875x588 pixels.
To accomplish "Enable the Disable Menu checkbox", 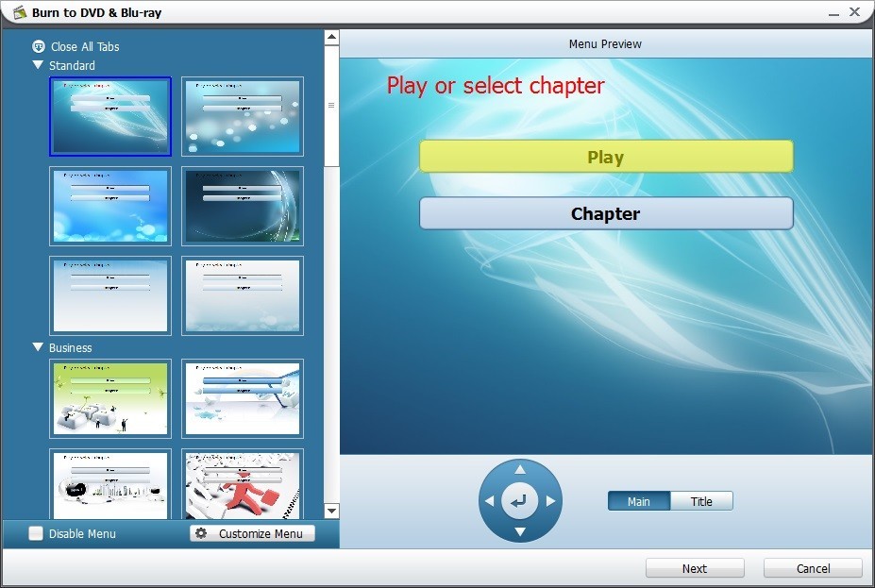I will (35, 533).
